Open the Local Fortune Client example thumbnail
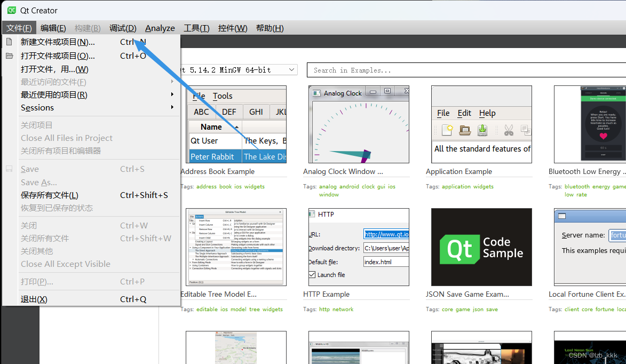This screenshot has width=626, height=364. pos(590,247)
